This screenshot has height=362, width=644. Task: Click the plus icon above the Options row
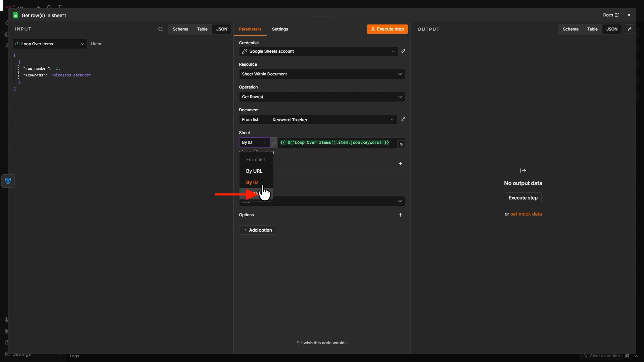coord(400,164)
